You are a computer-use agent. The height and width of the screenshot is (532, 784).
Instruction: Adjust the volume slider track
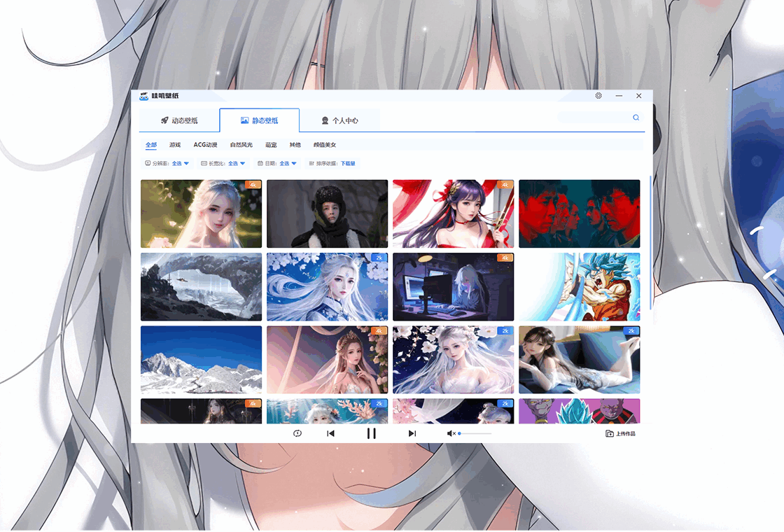point(475,433)
